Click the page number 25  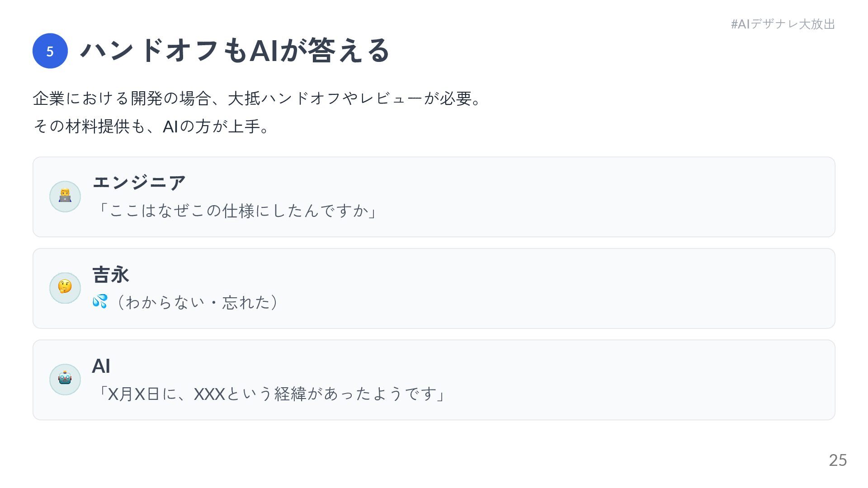[x=837, y=460]
